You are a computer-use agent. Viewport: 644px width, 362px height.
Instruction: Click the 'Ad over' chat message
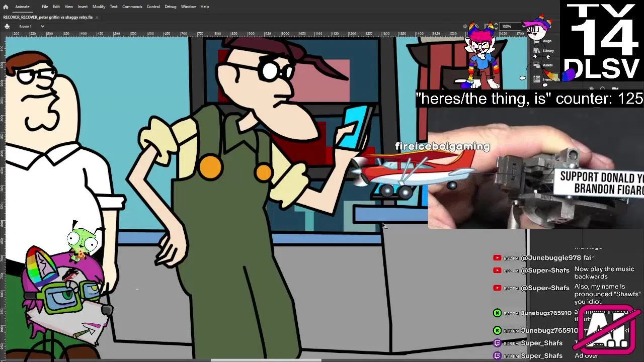(x=586, y=355)
